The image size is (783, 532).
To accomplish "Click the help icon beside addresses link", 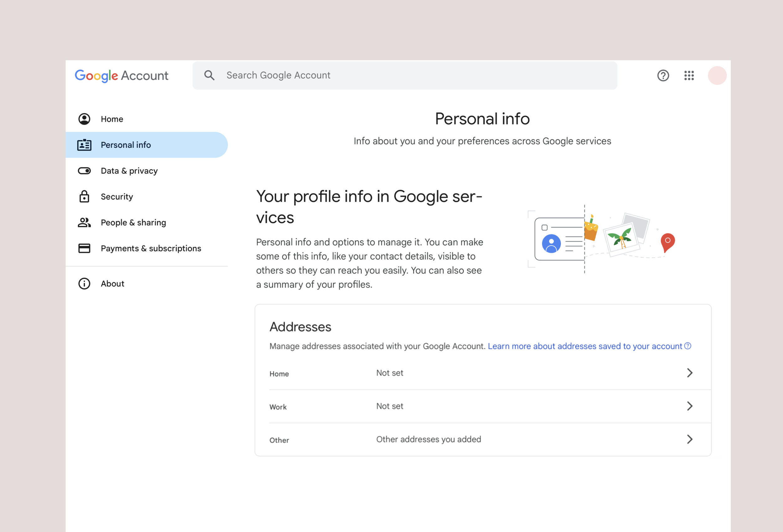I will tap(688, 346).
